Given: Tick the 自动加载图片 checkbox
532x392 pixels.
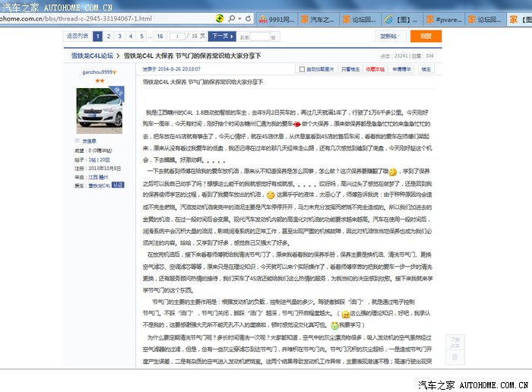Looking at the screenshot, I should point(303,68).
